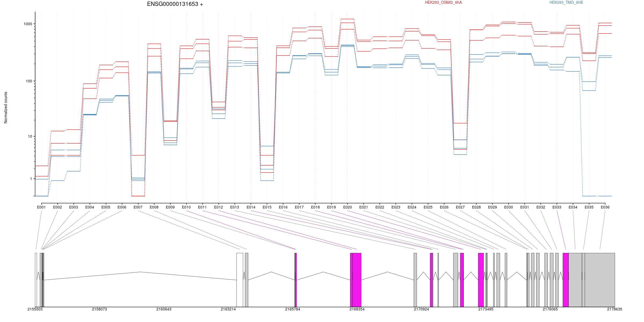Click exon label E009
The width and height of the screenshot is (644, 322).
(x=170, y=207)
